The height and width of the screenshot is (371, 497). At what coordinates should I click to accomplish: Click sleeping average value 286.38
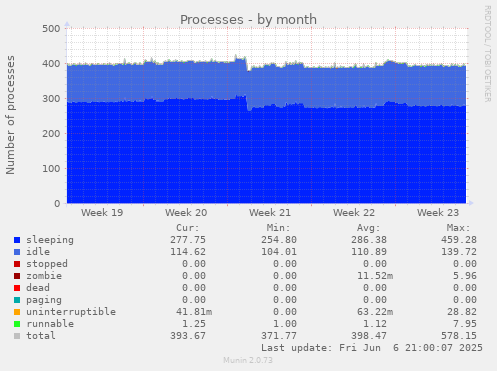tap(369, 240)
